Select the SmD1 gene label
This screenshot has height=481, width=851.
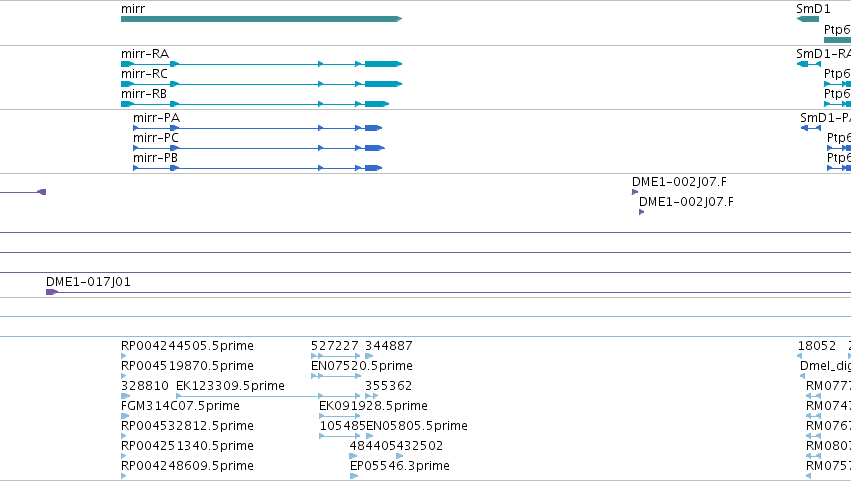coord(813,9)
